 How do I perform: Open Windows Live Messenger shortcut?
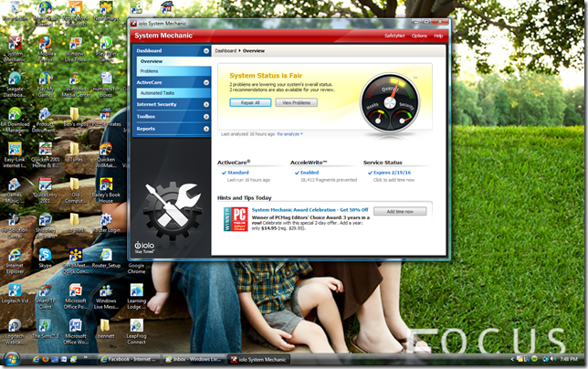click(106, 296)
